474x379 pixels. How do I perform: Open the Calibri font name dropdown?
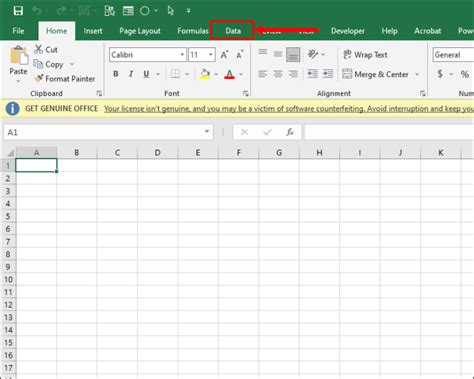pos(182,55)
